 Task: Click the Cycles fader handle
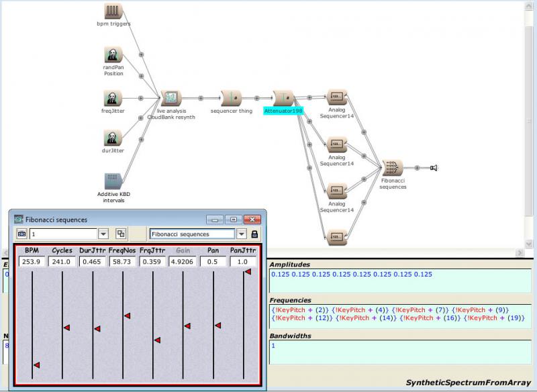pos(66,328)
